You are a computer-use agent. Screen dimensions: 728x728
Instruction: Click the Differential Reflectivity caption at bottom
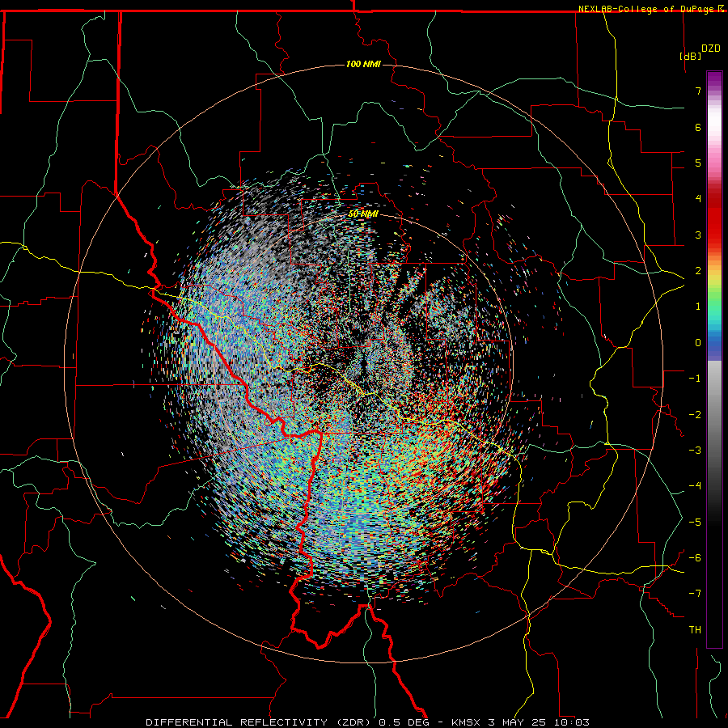coord(367,722)
